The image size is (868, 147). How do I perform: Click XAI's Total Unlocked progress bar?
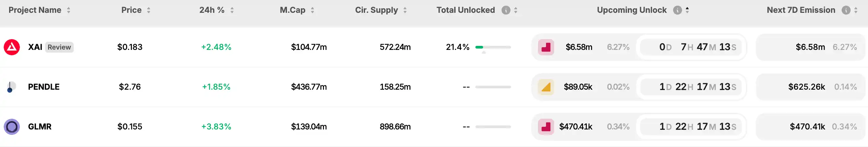coord(493,47)
